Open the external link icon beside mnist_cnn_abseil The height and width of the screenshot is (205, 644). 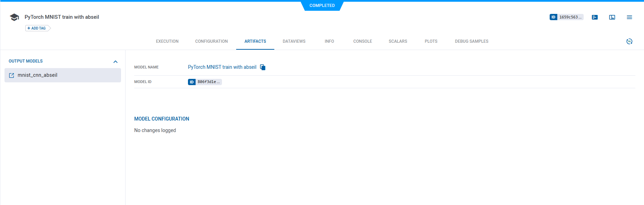[11, 75]
